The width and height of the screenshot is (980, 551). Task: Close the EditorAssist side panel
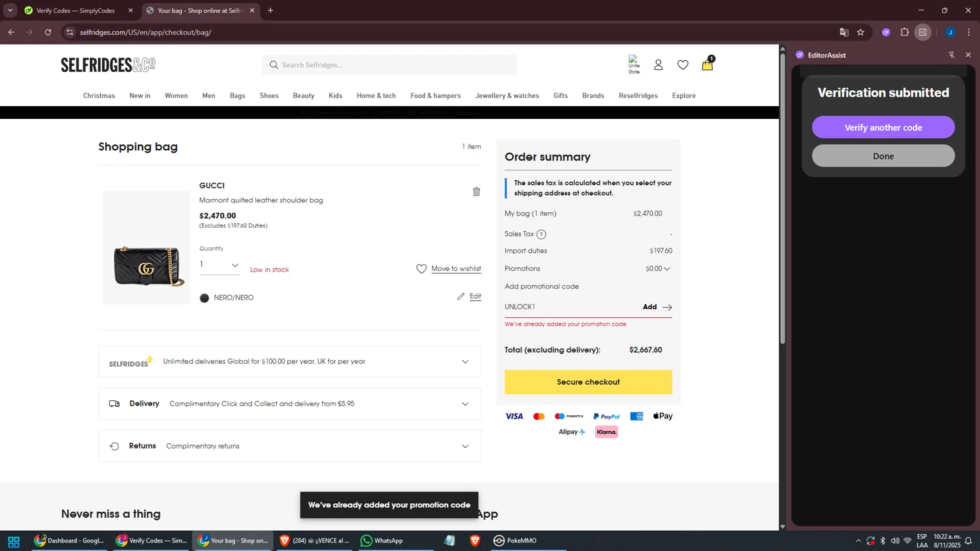pyautogui.click(x=968, y=55)
